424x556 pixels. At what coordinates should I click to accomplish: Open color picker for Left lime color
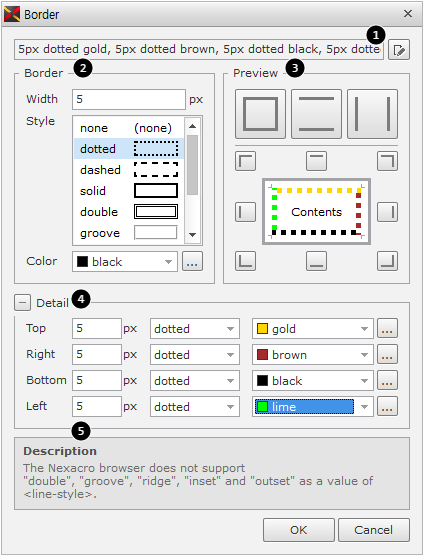[x=387, y=406]
